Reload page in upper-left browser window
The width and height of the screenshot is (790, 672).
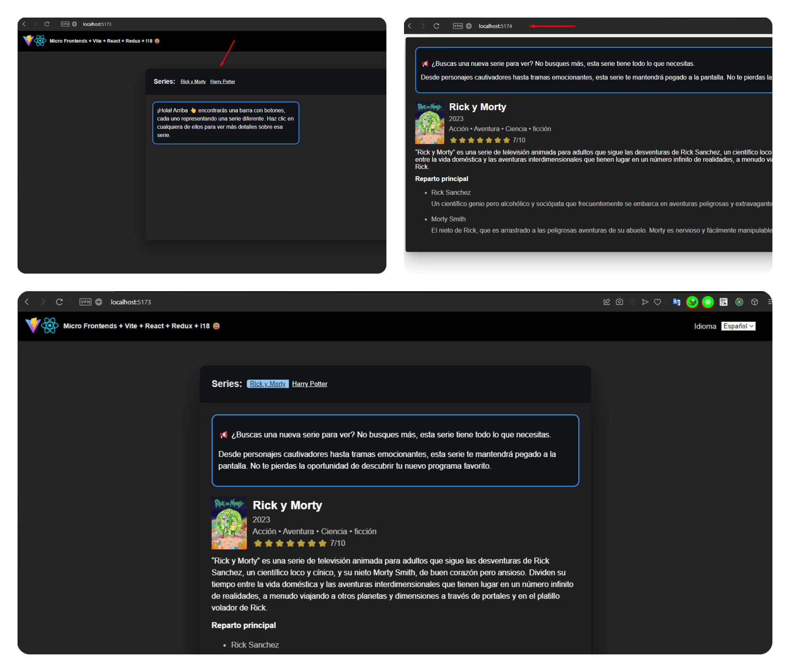point(47,24)
